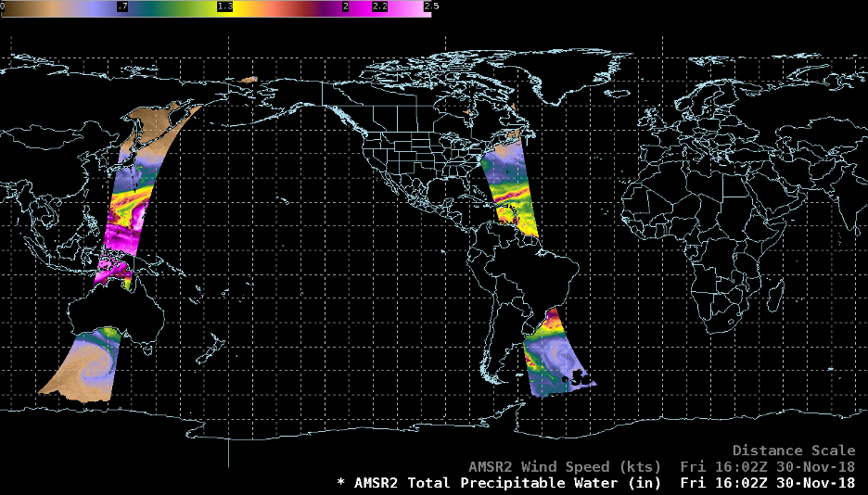Click the 0 label on the color bar
Viewport: 868px width, 495px height.
(x=5, y=6)
